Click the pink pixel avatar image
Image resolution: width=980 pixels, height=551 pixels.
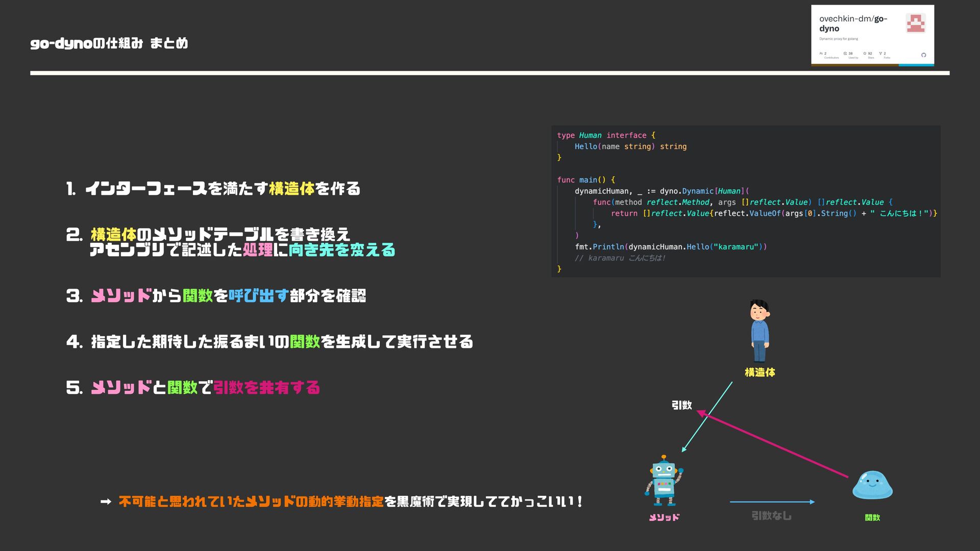pos(915,23)
